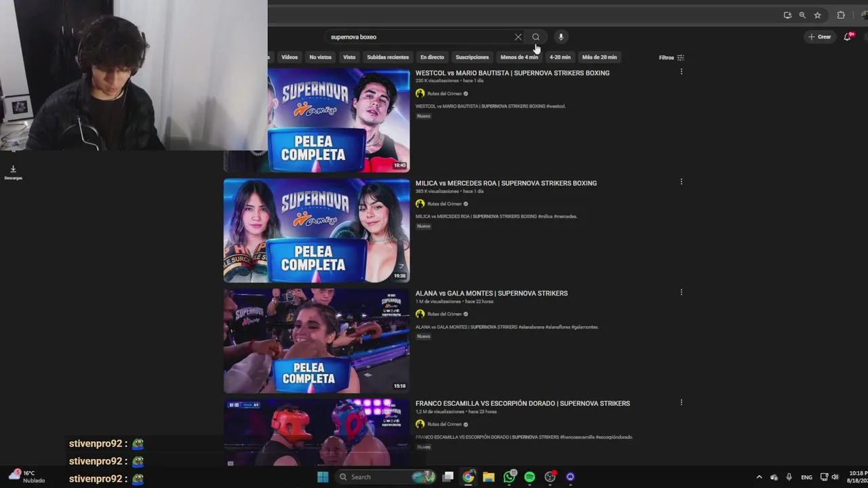This screenshot has height=488, width=868.
Task: Open the Filtros filter options
Action: coord(671,58)
